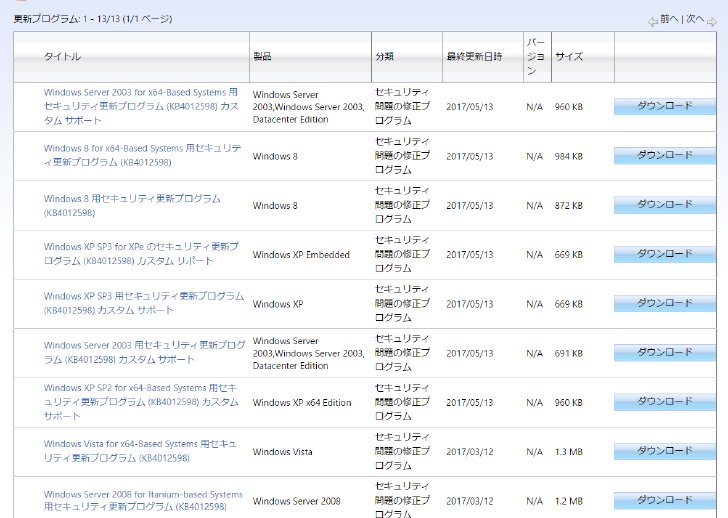
Task: Open Windows 8 for x64-Based Systems update link
Action: click(x=143, y=155)
